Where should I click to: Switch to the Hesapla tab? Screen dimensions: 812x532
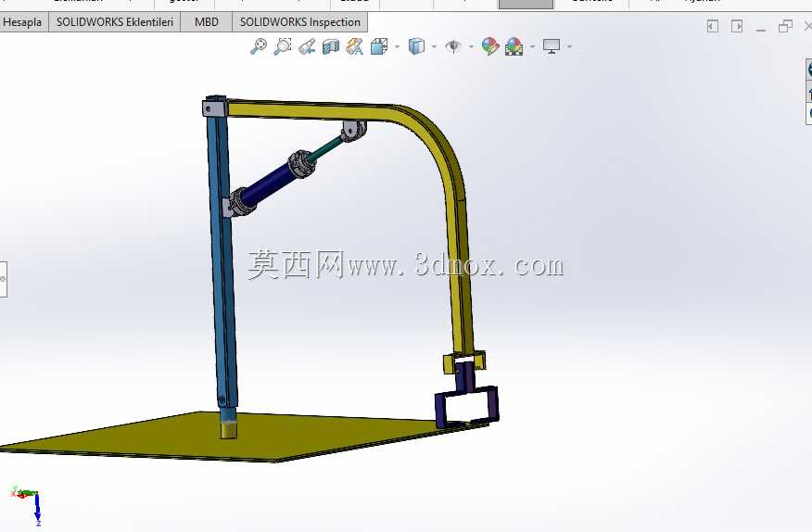[x=24, y=22]
